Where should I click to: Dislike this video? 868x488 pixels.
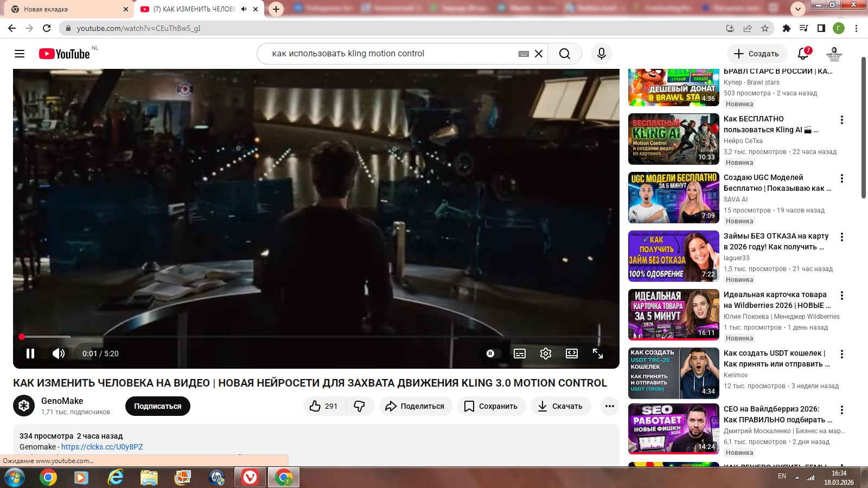(x=360, y=406)
